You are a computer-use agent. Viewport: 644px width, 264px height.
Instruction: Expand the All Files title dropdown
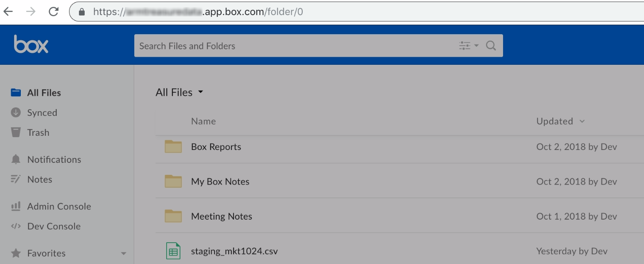[x=200, y=92]
